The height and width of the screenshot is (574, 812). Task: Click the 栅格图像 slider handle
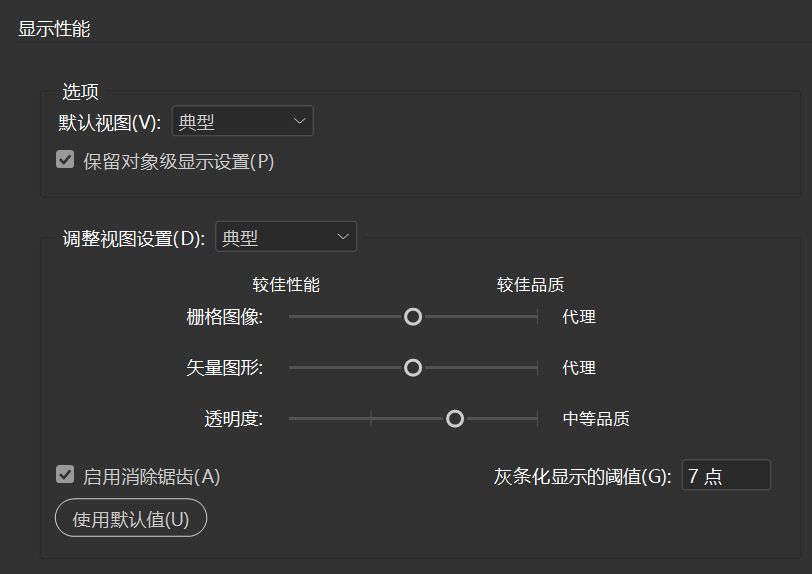coord(412,317)
